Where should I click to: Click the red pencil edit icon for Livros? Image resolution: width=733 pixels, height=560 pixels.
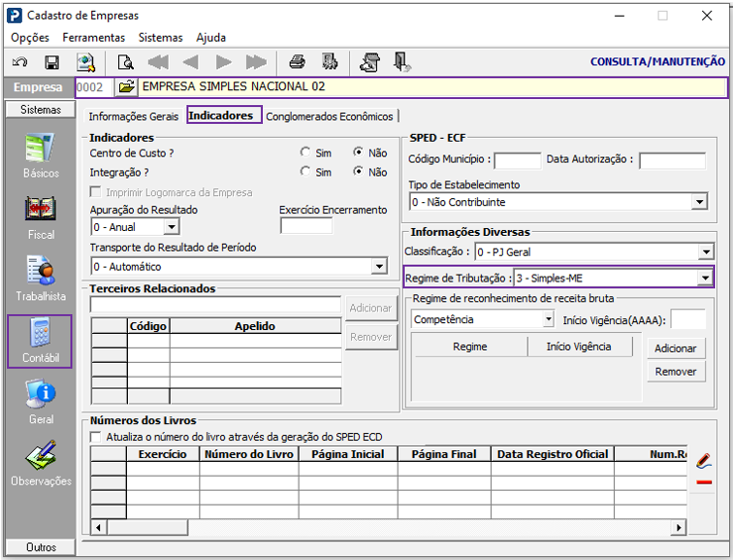[x=703, y=460]
